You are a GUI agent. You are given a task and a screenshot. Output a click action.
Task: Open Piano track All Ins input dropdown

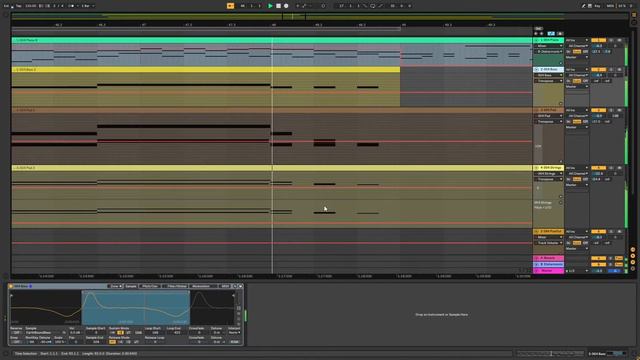tap(577, 40)
